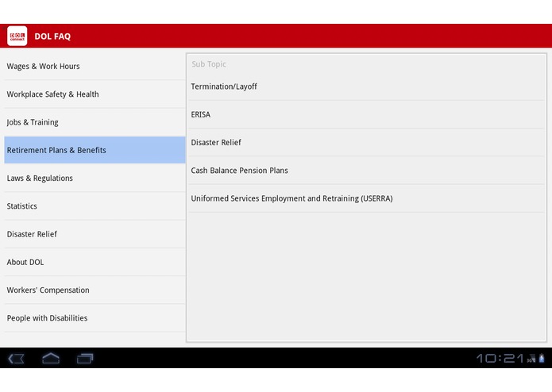The image size is (552, 392).
Task: Select Workplace Safety & Health topic
Action: [x=95, y=94]
